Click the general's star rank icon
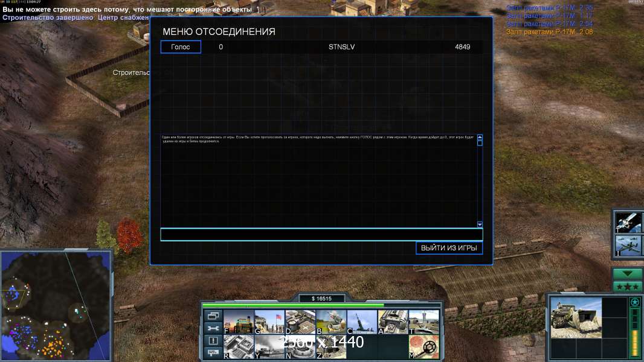This screenshot has height=362, width=644. pos(635,302)
